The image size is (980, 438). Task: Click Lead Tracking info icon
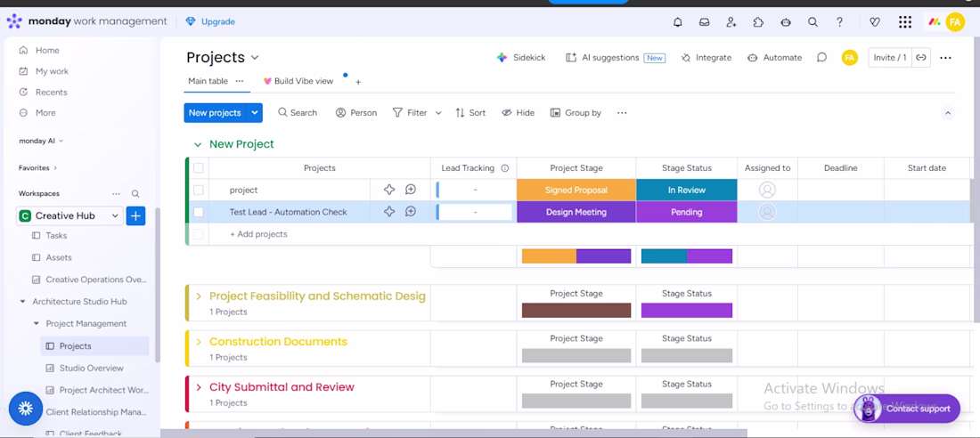504,168
